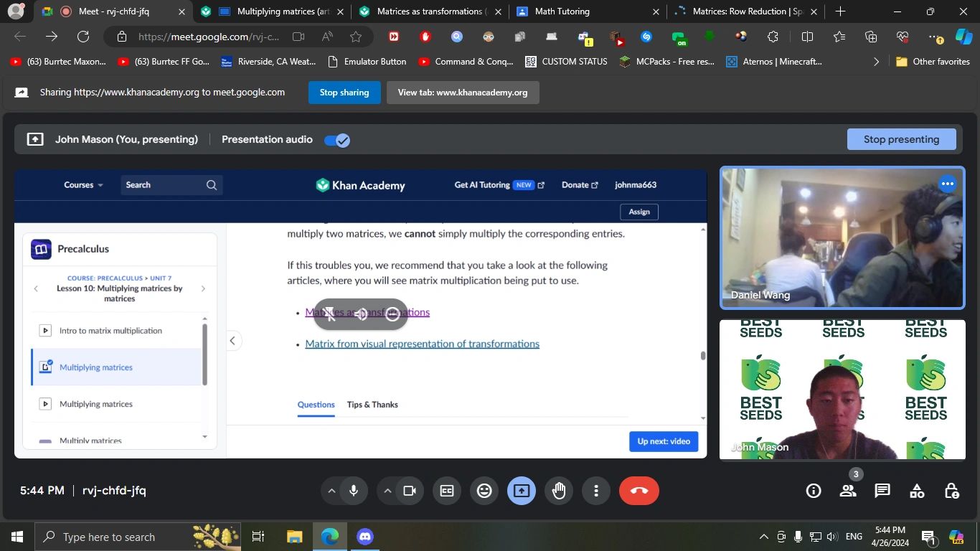
Task: Open Khan Academy Courses dropdown
Action: click(83, 185)
